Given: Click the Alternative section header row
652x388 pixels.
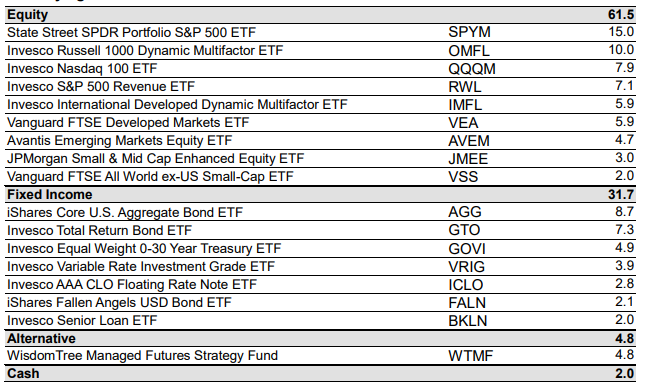Looking at the screenshot, I should pos(320,339).
